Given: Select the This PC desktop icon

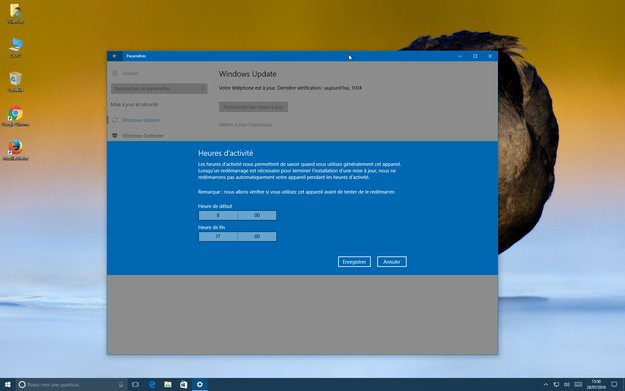Looking at the screenshot, I should click(x=16, y=48).
